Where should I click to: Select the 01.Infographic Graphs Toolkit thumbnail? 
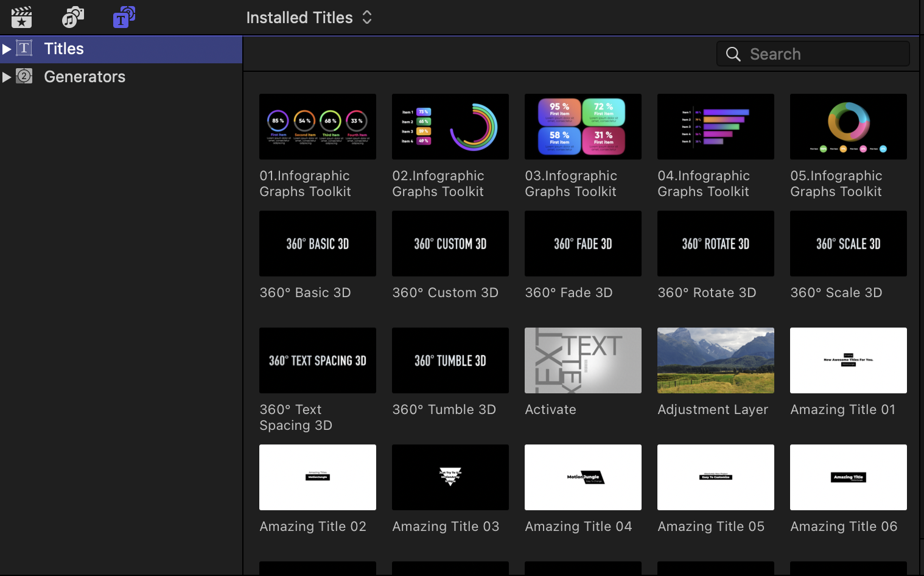[x=317, y=127]
